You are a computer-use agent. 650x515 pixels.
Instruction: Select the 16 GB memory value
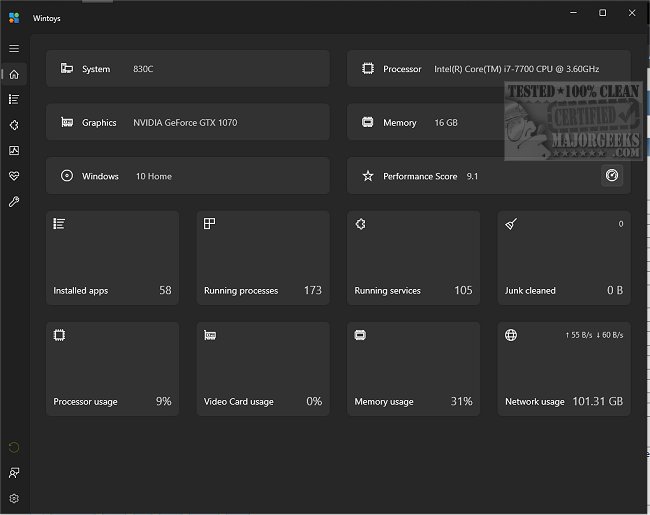tap(446, 123)
